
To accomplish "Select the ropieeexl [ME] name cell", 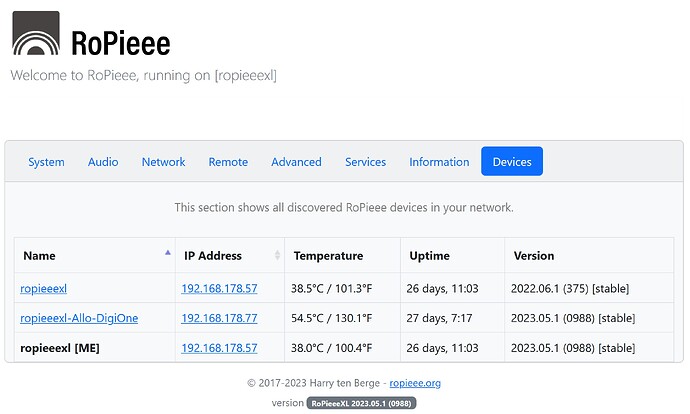I will point(95,348).
